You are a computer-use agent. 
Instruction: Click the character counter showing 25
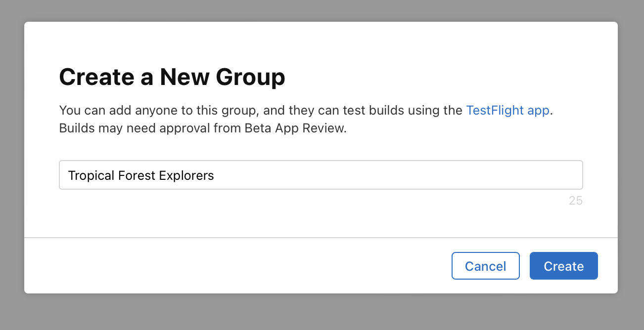(576, 201)
